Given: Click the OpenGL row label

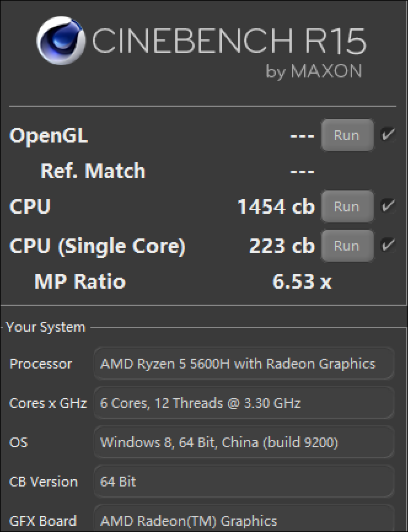Looking at the screenshot, I should point(49,135).
